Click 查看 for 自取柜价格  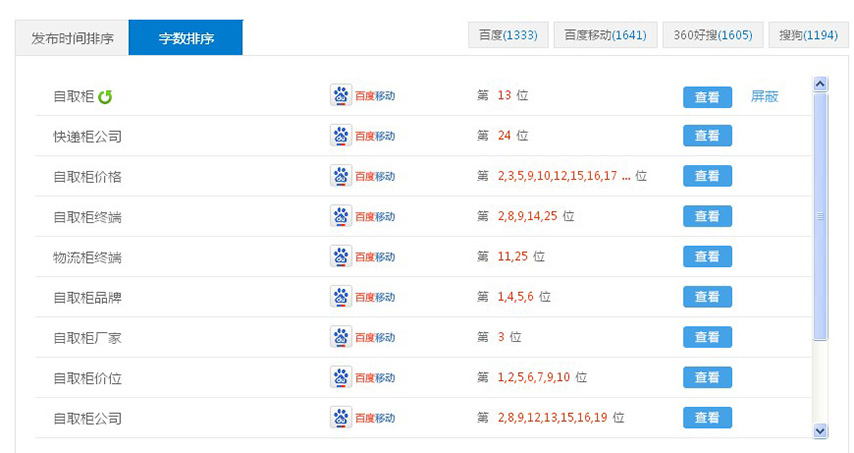tap(707, 176)
